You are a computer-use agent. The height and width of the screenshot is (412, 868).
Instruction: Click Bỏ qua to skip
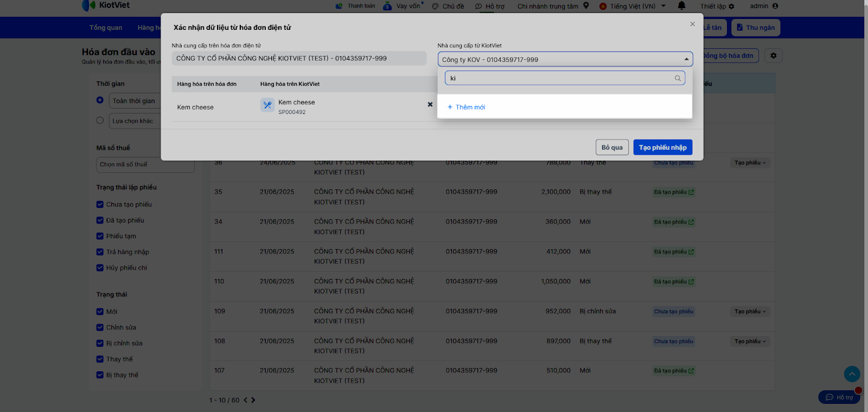coord(612,148)
